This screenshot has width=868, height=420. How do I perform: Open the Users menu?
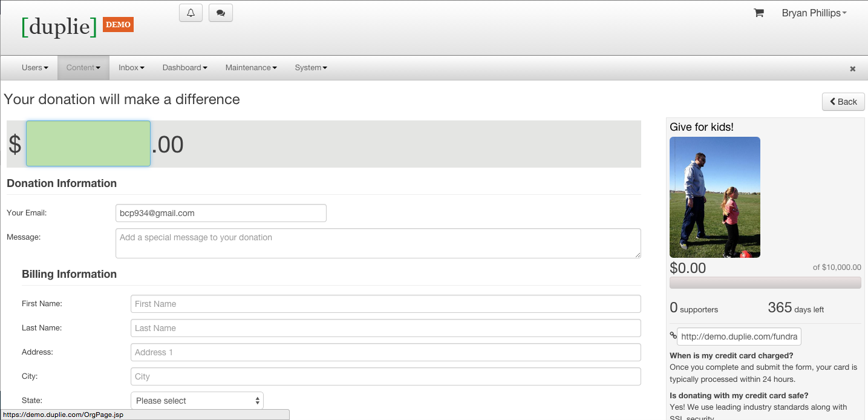[34, 68]
